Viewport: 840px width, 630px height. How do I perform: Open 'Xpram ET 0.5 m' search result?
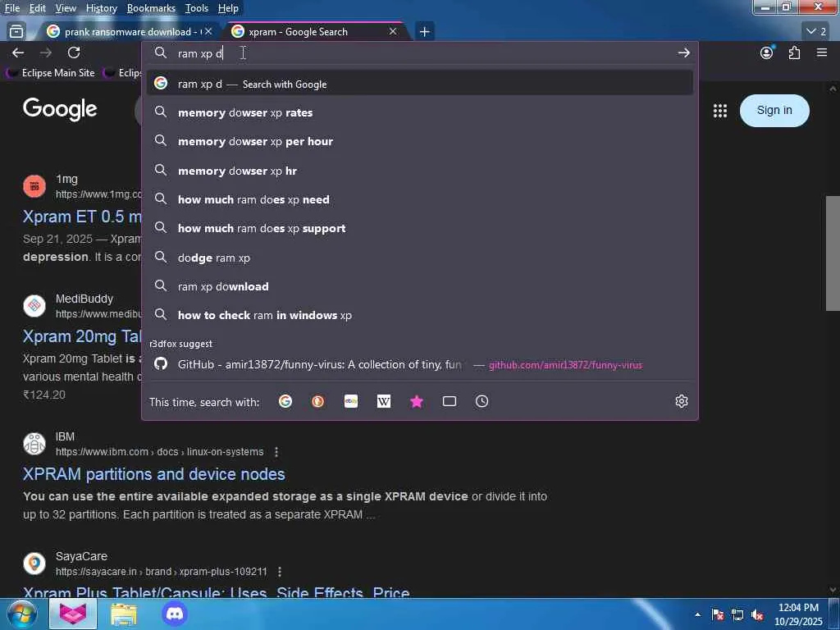tap(82, 217)
